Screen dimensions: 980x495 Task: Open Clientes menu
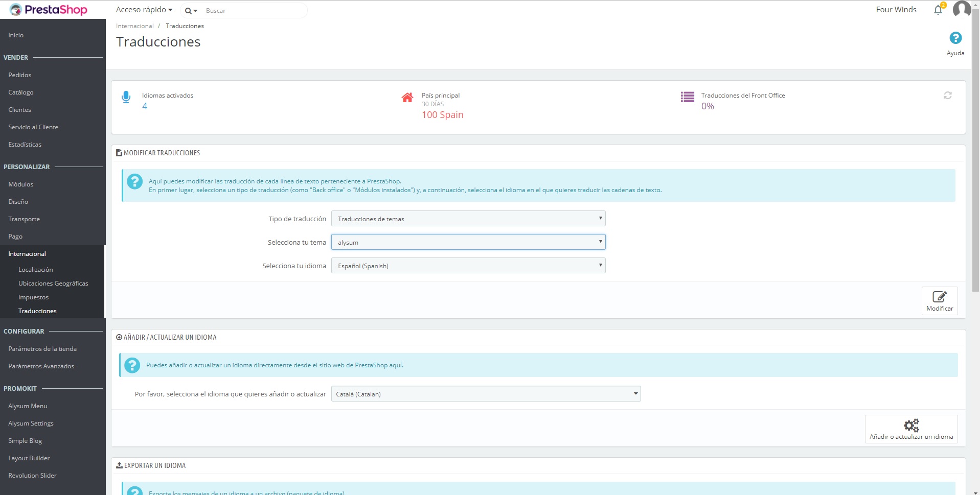click(19, 110)
